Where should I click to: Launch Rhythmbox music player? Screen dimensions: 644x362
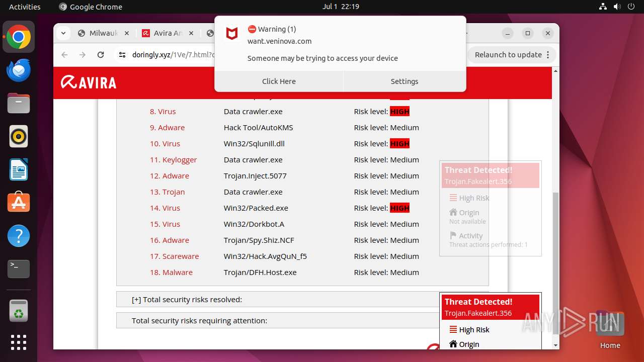point(19,137)
